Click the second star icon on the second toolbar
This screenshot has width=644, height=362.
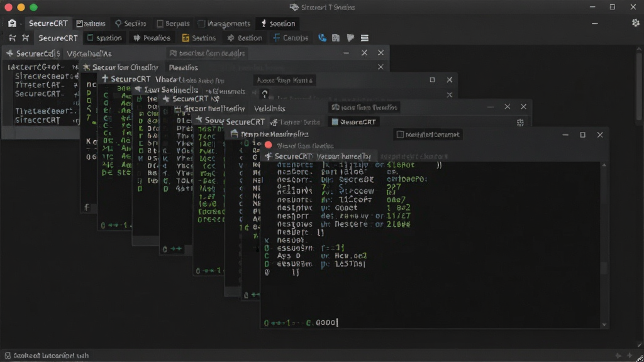[25, 38]
